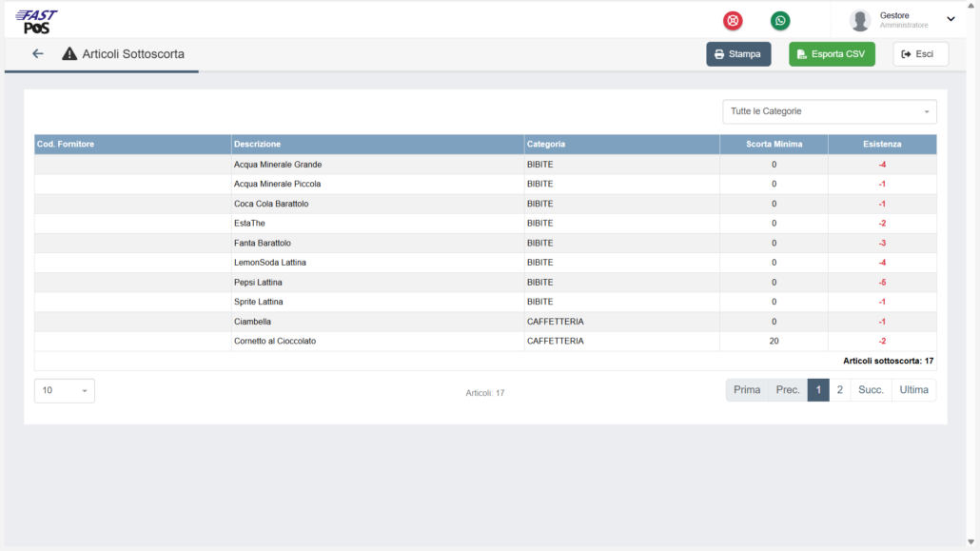Viewport: 980px width, 551px height.
Task: Sort by Descrizione column header
Action: pos(378,144)
